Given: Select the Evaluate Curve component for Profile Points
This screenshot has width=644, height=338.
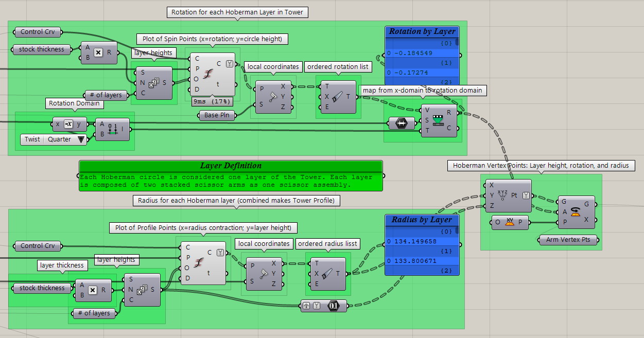Looking at the screenshot, I should tap(203, 263).
